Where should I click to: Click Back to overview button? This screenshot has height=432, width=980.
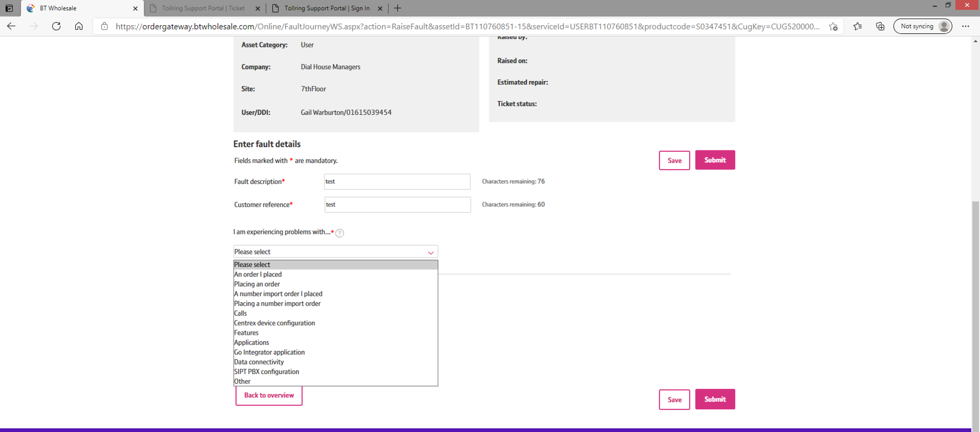click(x=269, y=395)
